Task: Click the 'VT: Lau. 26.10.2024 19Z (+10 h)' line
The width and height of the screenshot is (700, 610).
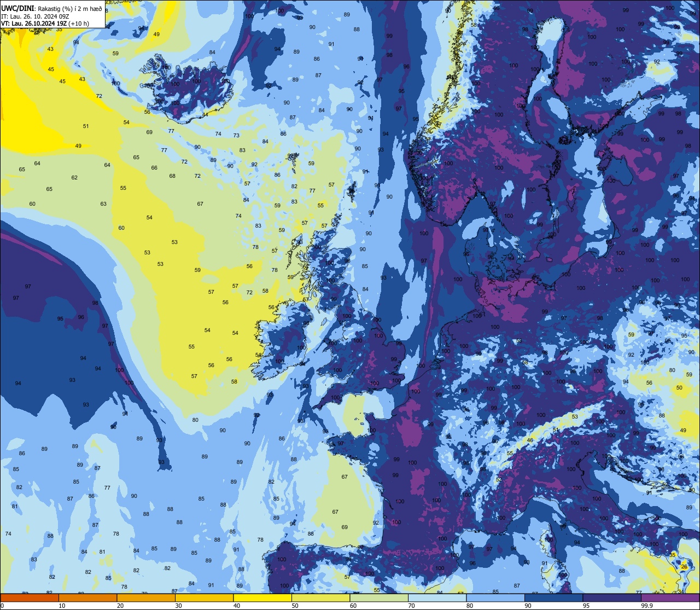Action: coord(45,24)
